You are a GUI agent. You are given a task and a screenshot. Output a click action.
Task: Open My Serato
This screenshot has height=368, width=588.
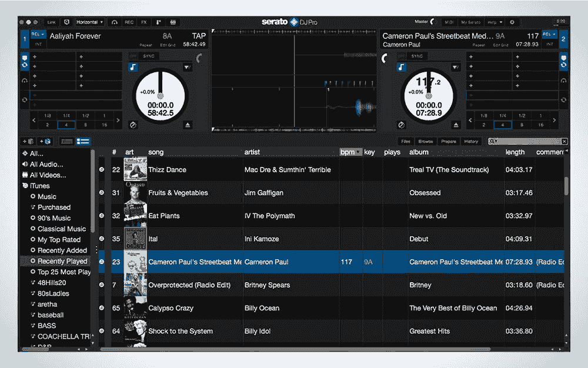click(x=470, y=22)
